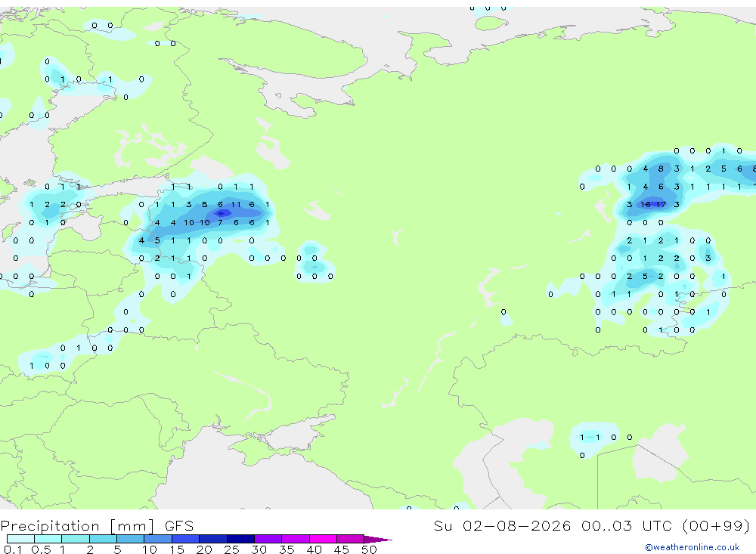The image size is (756, 554).
Task: Click the '17' precipitation value on the map
Action: (661, 204)
